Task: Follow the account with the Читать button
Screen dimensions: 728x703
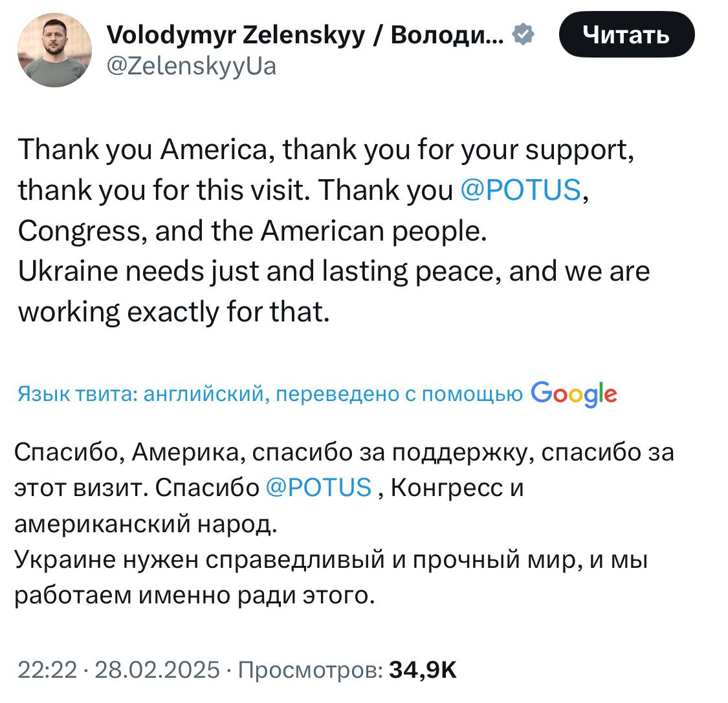Action: 627,35
